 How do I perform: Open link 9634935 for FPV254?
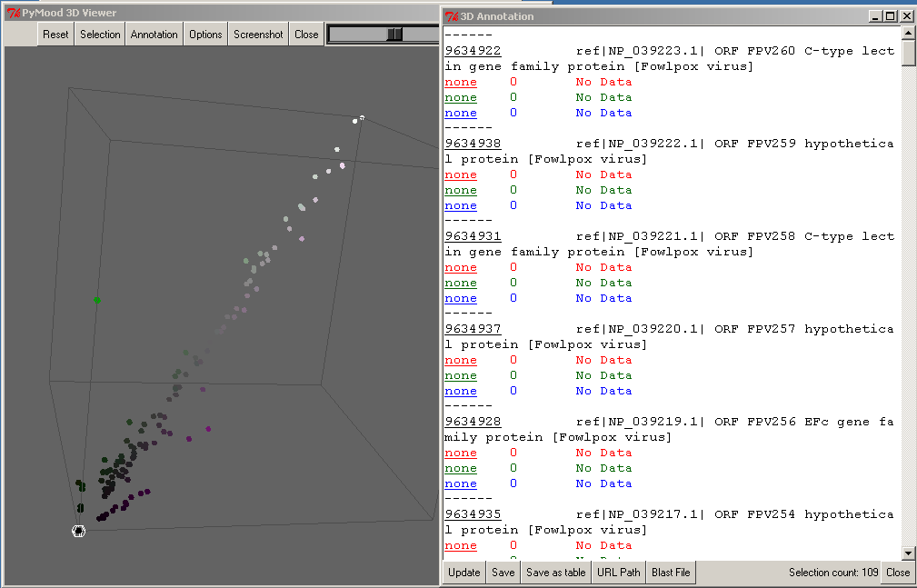click(473, 514)
